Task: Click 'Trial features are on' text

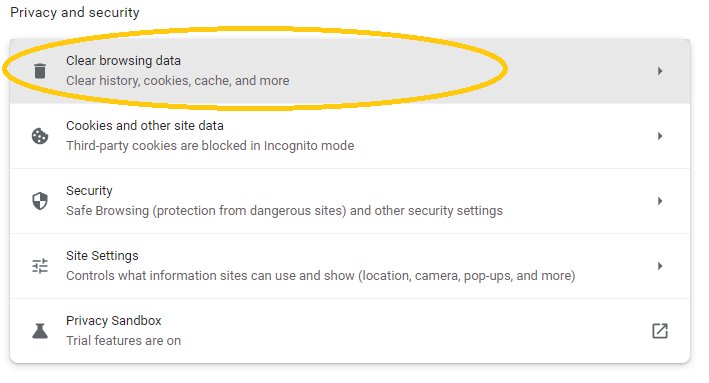Action: [123, 340]
